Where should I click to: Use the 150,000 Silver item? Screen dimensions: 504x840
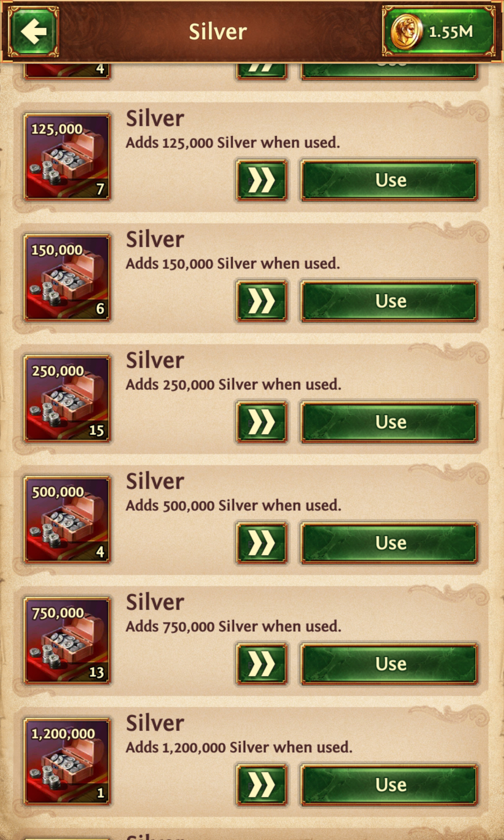[x=390, y=301]
